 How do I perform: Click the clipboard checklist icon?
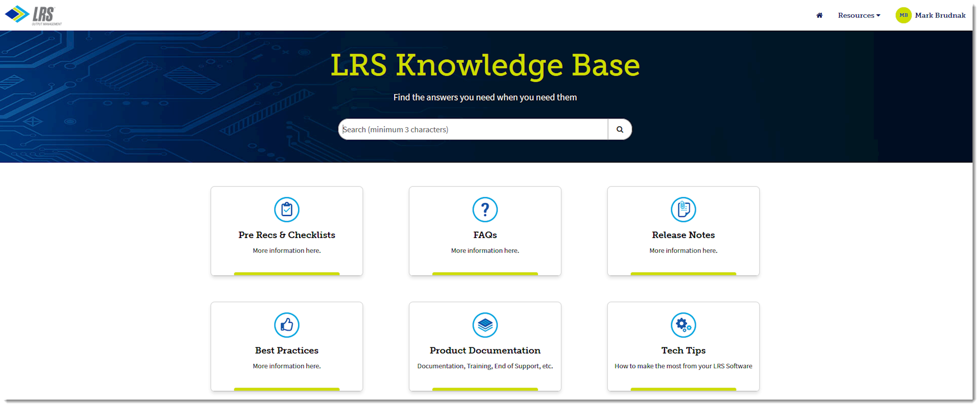pos(287,209)
